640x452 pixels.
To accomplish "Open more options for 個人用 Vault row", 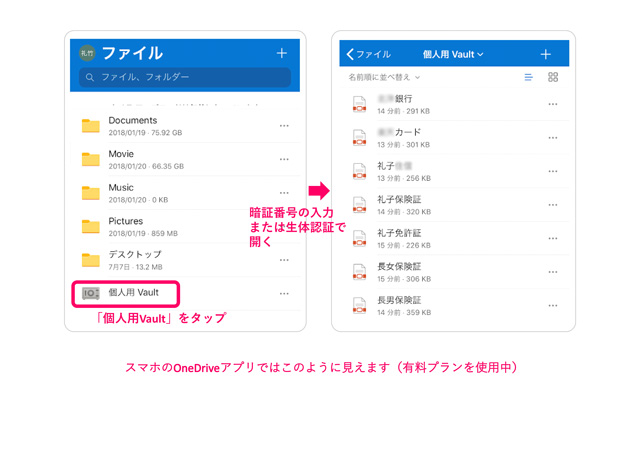I will (x=284, y=294).
